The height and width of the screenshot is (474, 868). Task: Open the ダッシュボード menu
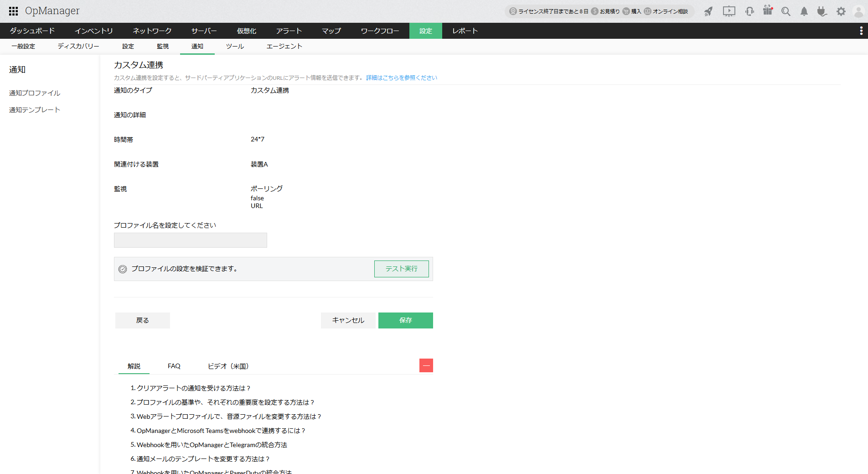(32, 31)
